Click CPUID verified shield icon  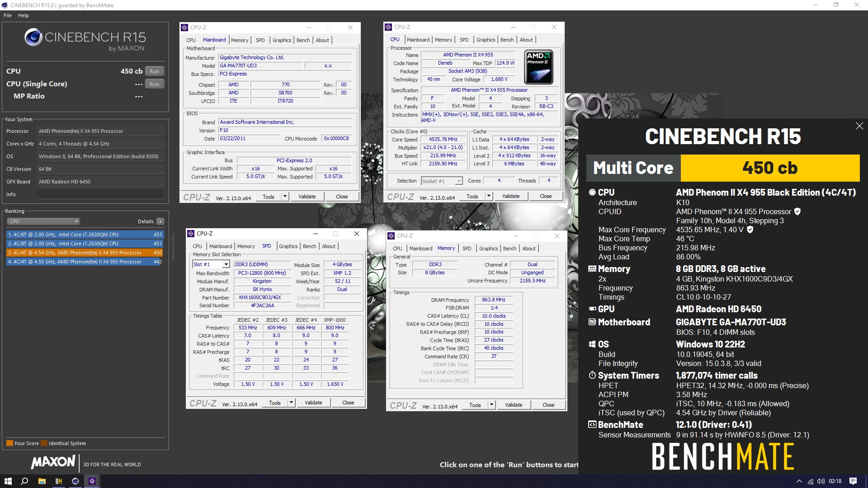797,211
